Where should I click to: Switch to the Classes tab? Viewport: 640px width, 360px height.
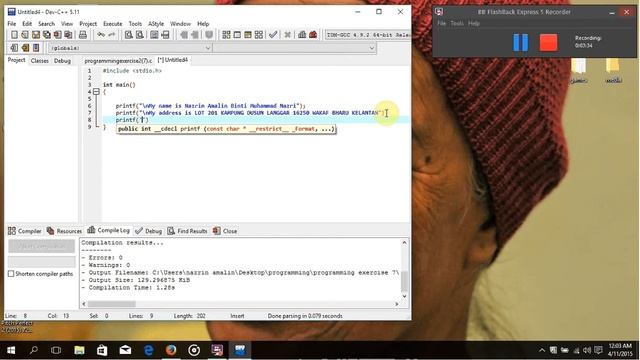(x=40, y=61)
